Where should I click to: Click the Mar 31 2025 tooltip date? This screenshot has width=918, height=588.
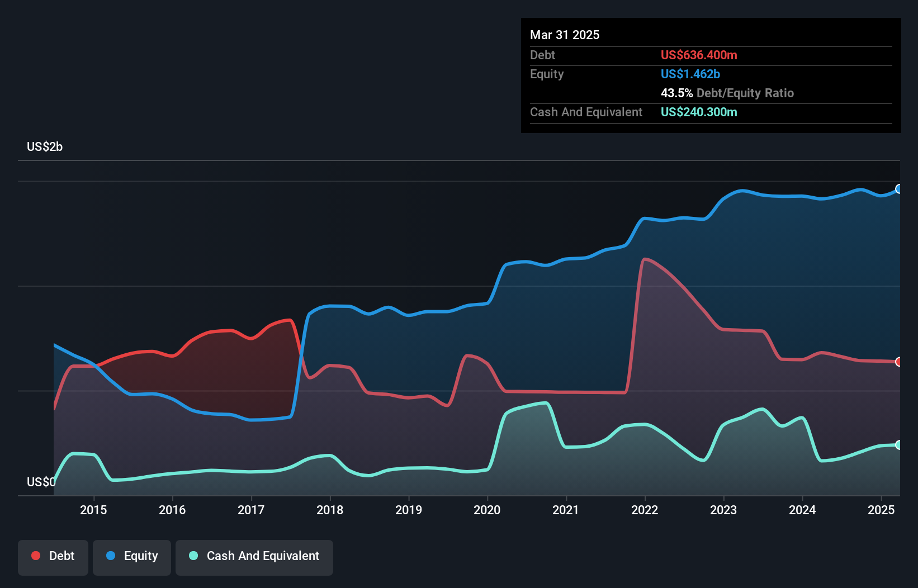point(565,35)
